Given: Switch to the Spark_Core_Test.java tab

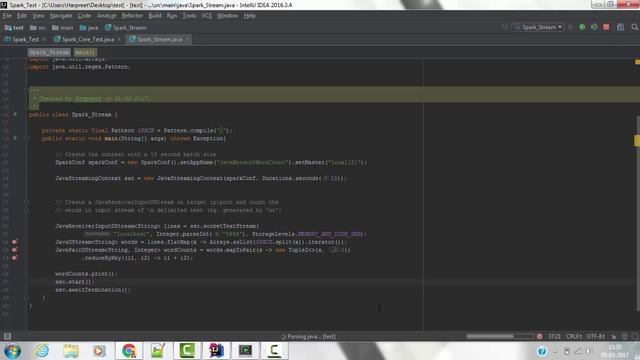Looking at the screenshot, I should coord(88,39).
